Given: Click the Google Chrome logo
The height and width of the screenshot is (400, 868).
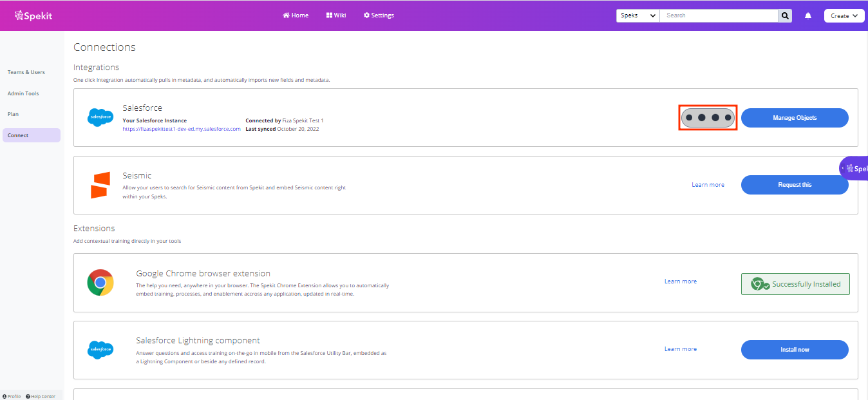Looking at the screenshot, I should [x=100, y=283].
